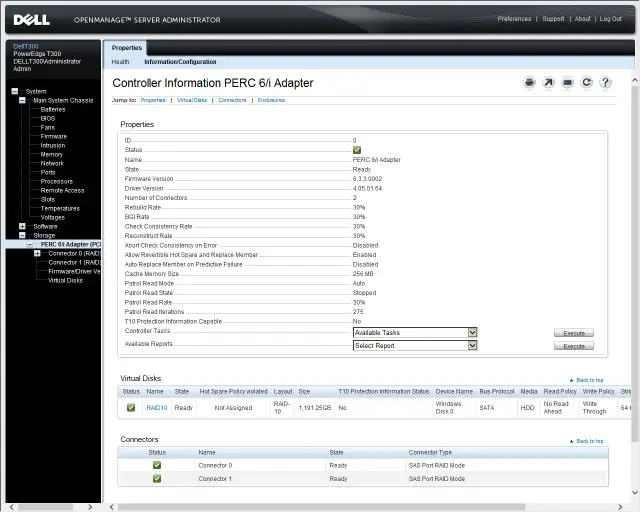Select Temperatures in the system tree
This screenshot has width=640, height=512.
tap(60, 208)
